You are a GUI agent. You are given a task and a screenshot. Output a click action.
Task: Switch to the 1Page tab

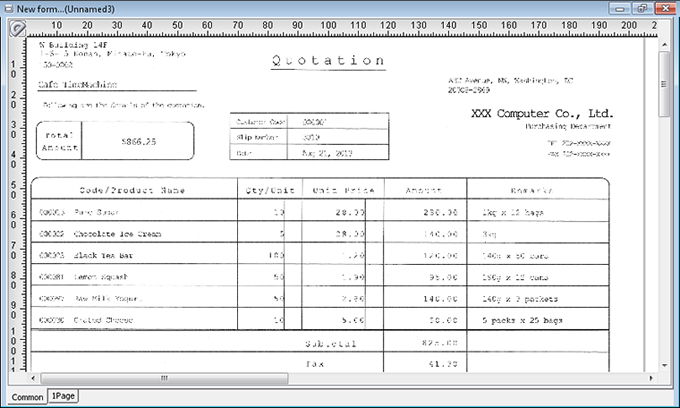[x=63, y=396]
